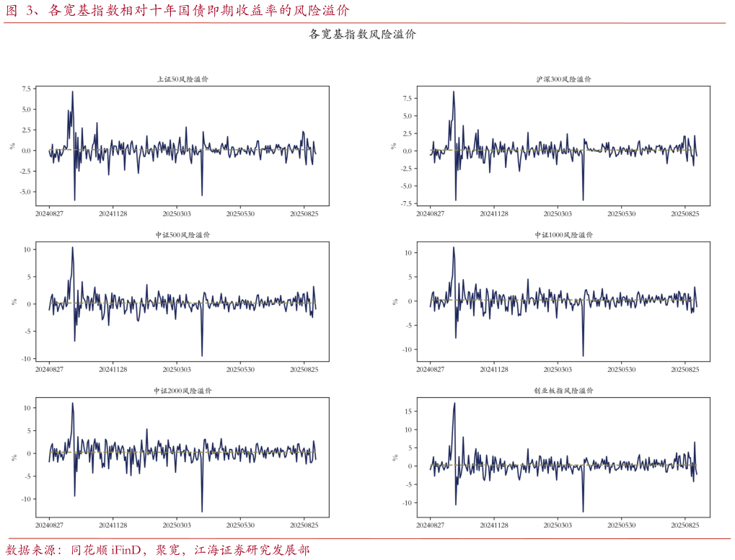Click the 15 y-axis label on 创业板指 chart
The image size is (735, 560).
point(408,411)
